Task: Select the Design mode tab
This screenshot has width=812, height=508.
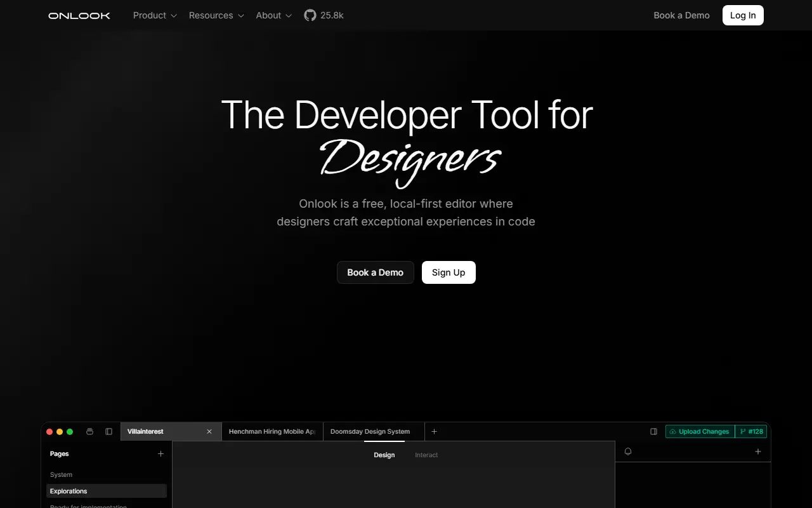Action: tap(384, 455)
